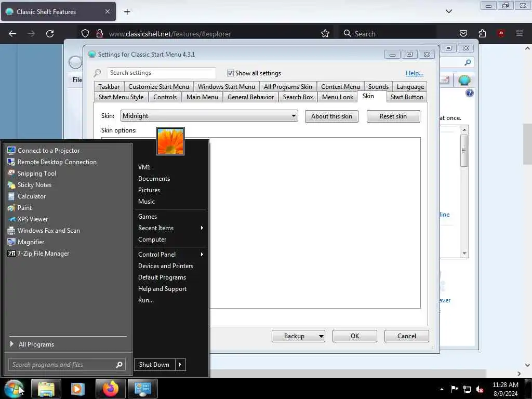Click the Firefox Search box

tap(387, 34)
